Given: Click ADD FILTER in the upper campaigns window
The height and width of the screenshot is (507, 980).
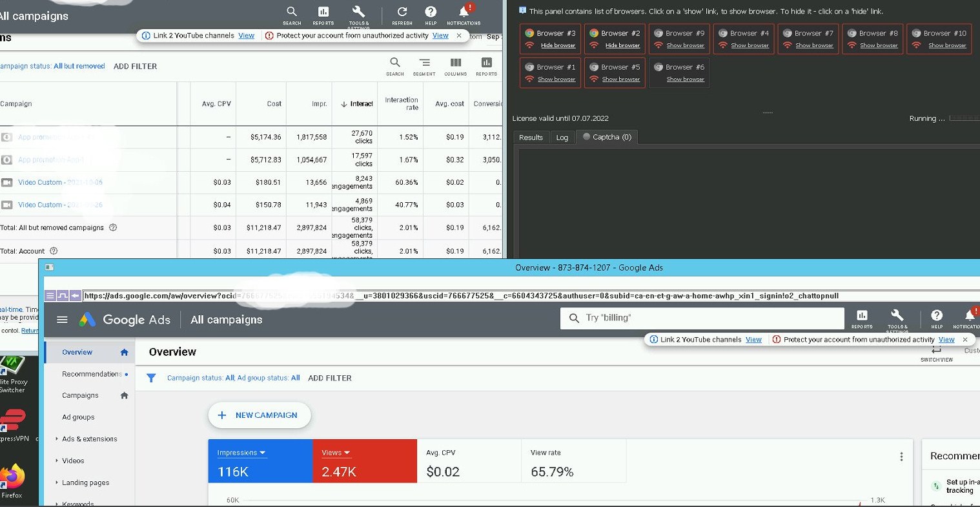Looking at the screenshot, I should pos(136,67).
